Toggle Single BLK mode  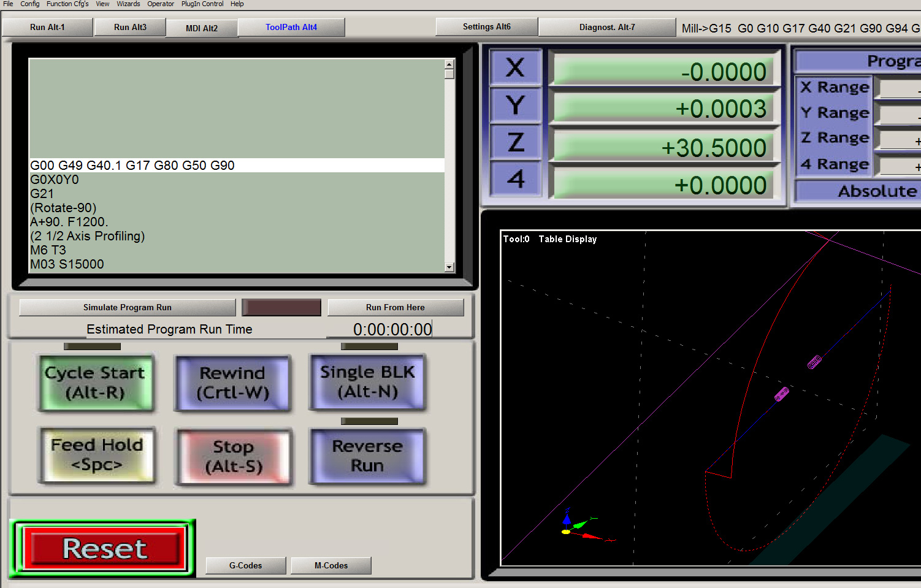click(x=367, y=382)
